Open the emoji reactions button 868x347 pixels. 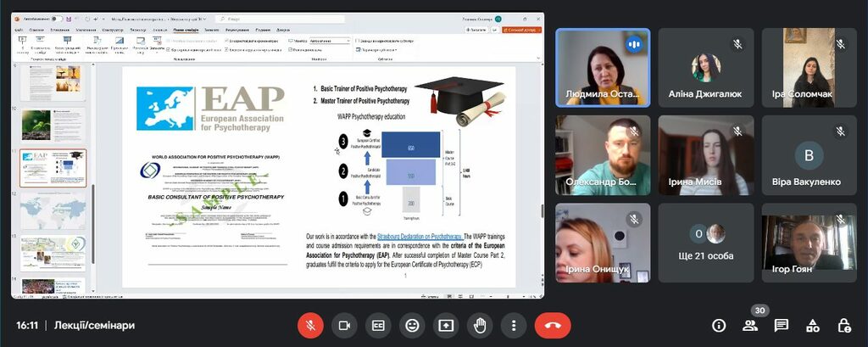412,325
